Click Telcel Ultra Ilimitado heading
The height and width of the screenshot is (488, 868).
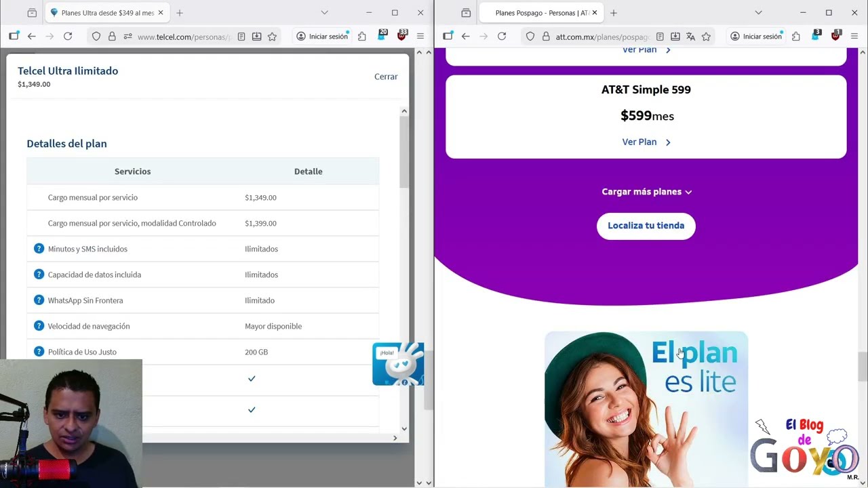pyautogui.click(x=68, y=70)
